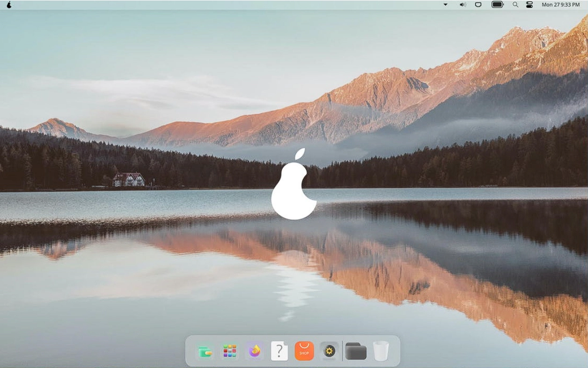Open the orange SHOP app store
The width and height of the screenshot is (588, 368).
pos(304,351)
